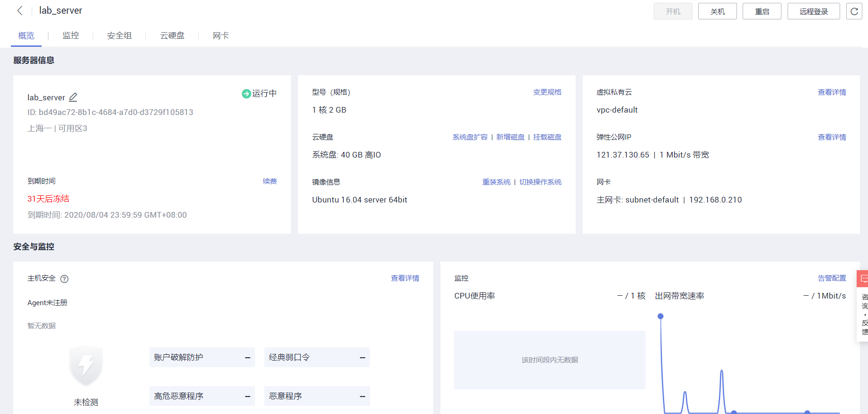Click 上海一 | 可用区3 region text
The height and width of the screenshot is (414, 868).
tap(57, 128)
